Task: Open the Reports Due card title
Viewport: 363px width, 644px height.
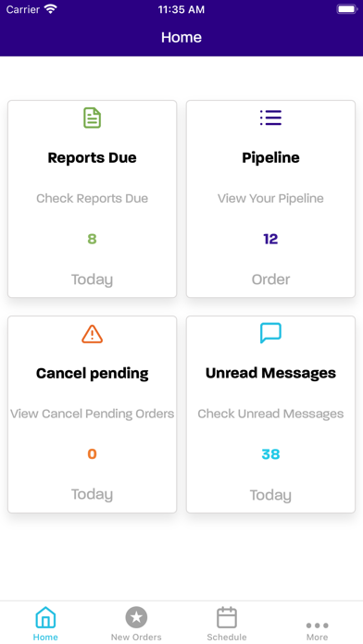Action: coord(92,157)
